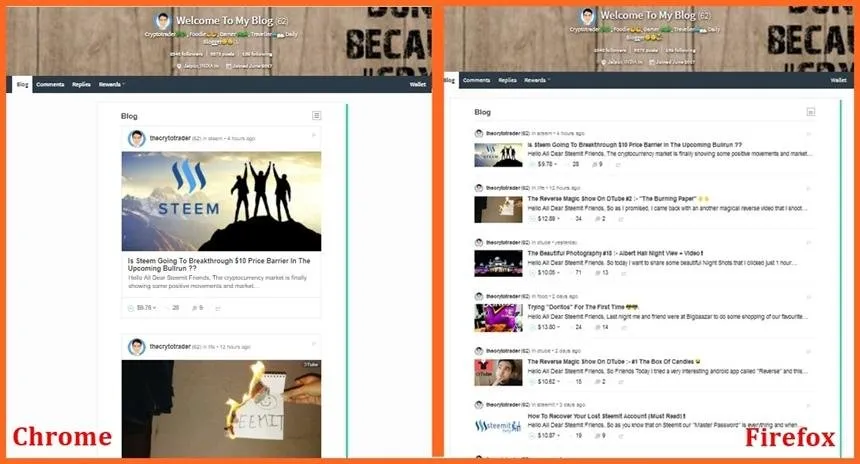Open Albert Hall night view thumbnail
This screenshot has width=860, height=464.
pos(498,263)
